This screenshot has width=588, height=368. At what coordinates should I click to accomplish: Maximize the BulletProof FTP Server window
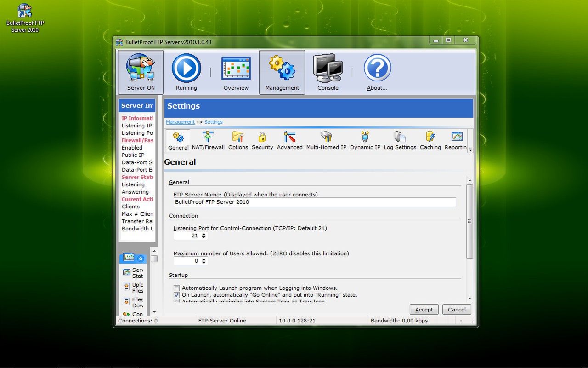tap(448, 40)
